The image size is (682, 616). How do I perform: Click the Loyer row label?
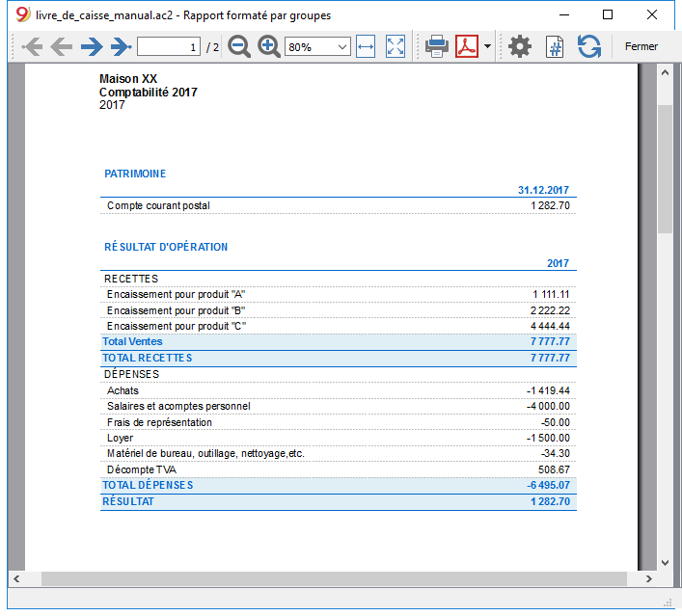click(x=120, y=439)
